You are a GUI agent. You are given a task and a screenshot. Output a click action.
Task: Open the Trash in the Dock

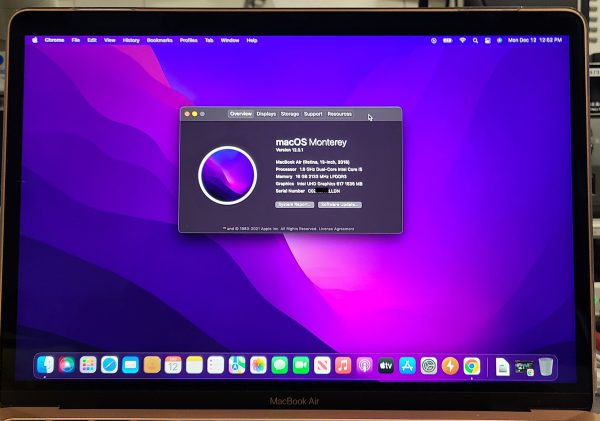click(546, 367)
